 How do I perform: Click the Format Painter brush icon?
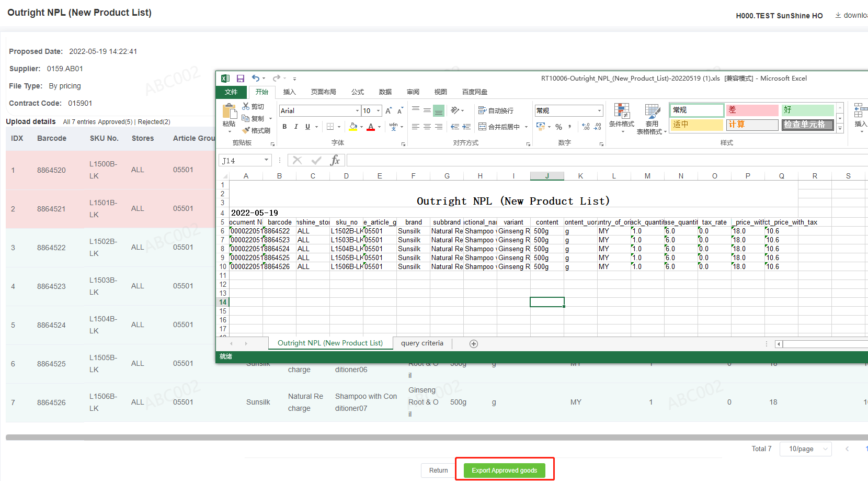click(246, 130)
